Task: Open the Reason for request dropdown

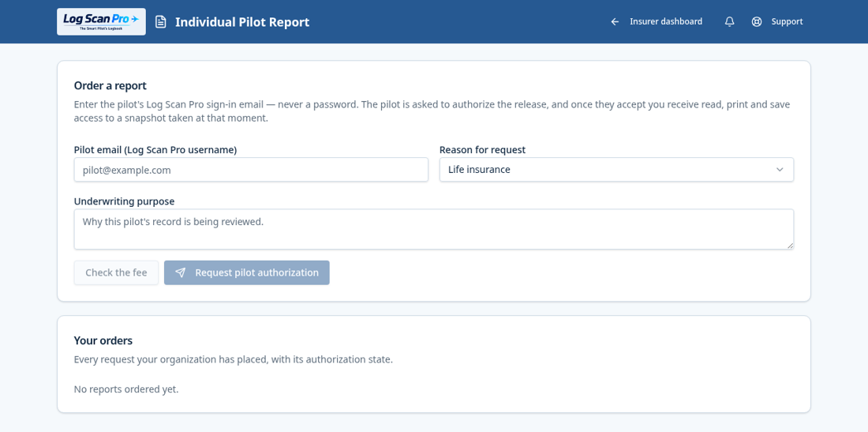Action: click(617, 170)
